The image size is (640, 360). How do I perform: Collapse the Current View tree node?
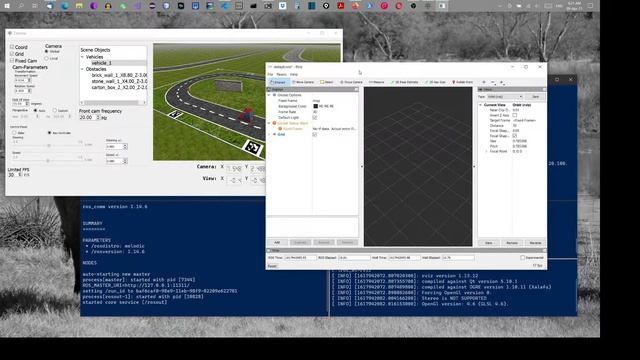coord(481,105)
